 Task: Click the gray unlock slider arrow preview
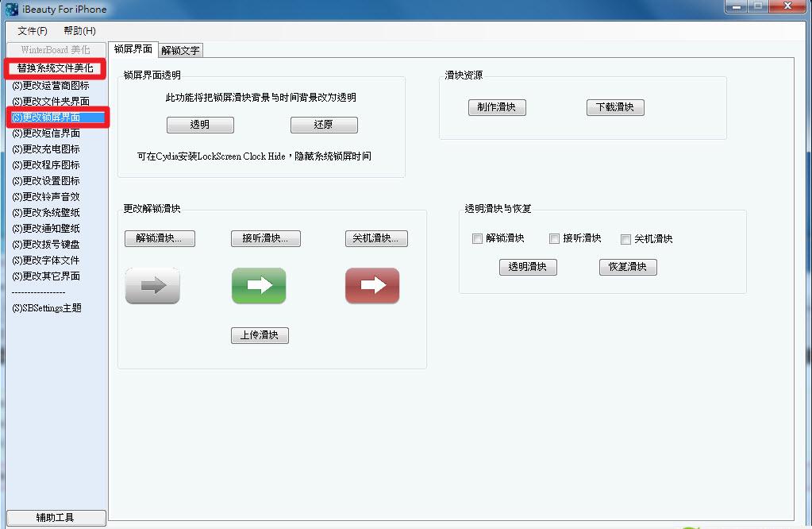[x=151, y=287]
